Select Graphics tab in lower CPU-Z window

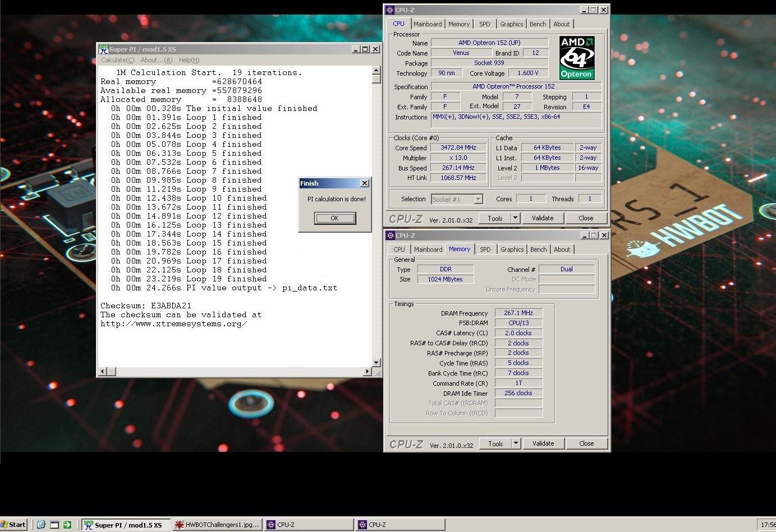(512, 249)
